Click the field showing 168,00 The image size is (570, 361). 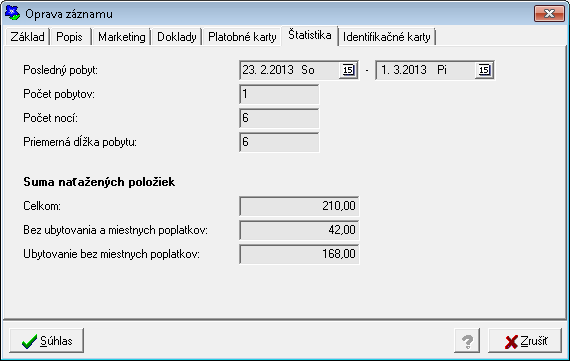[299, 254]
